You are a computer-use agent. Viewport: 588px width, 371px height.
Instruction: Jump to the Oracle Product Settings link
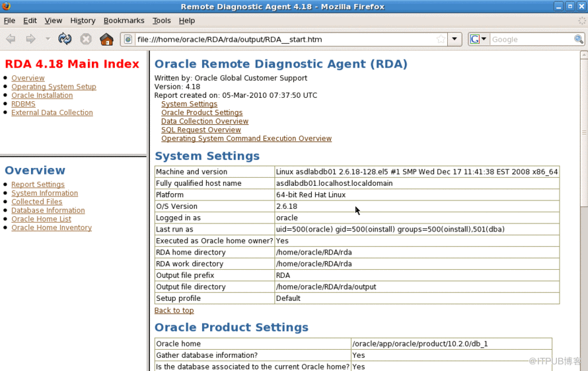coord(202,112)
